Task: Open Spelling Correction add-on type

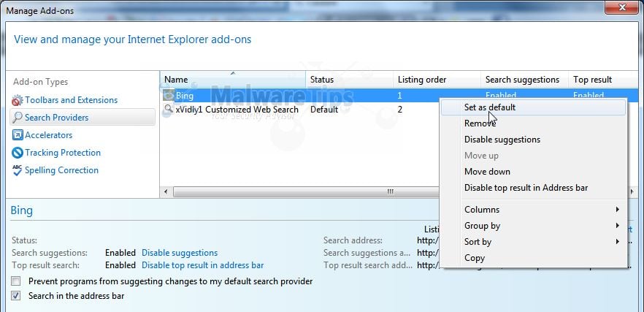Action: pos(61,170)
